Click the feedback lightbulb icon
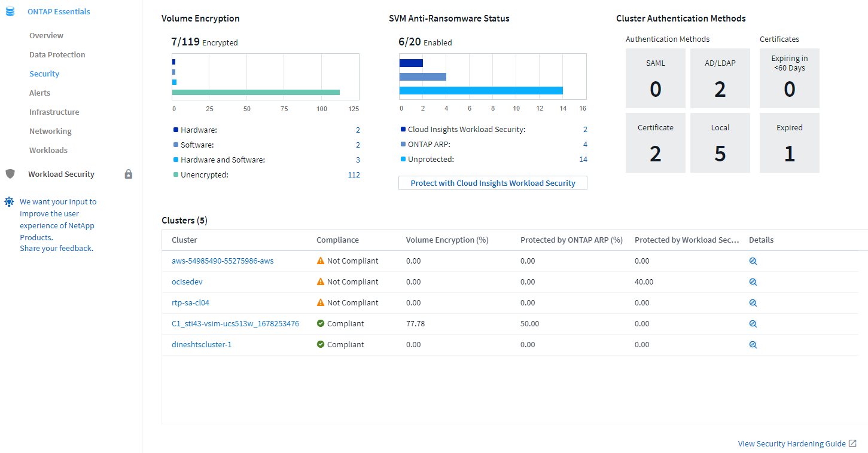The height and width of the screenshot is (453, 868). 9,202
